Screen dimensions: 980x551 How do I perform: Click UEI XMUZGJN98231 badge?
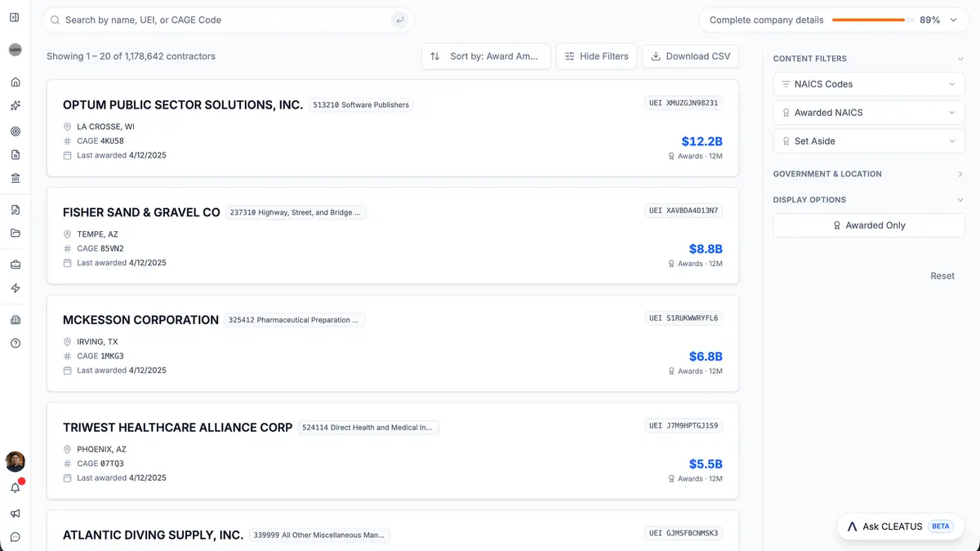(x=684, y=103)
